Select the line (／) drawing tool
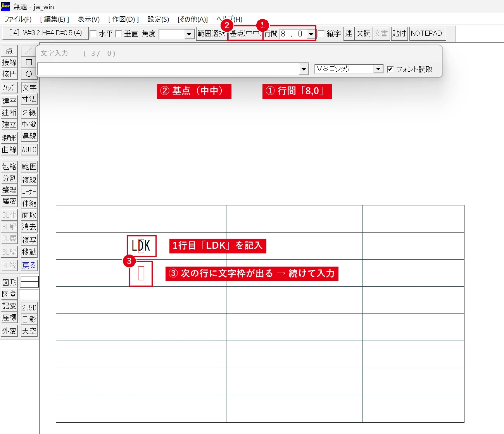Viewport: 504px width, 434px height. click(x=29, y=51)
